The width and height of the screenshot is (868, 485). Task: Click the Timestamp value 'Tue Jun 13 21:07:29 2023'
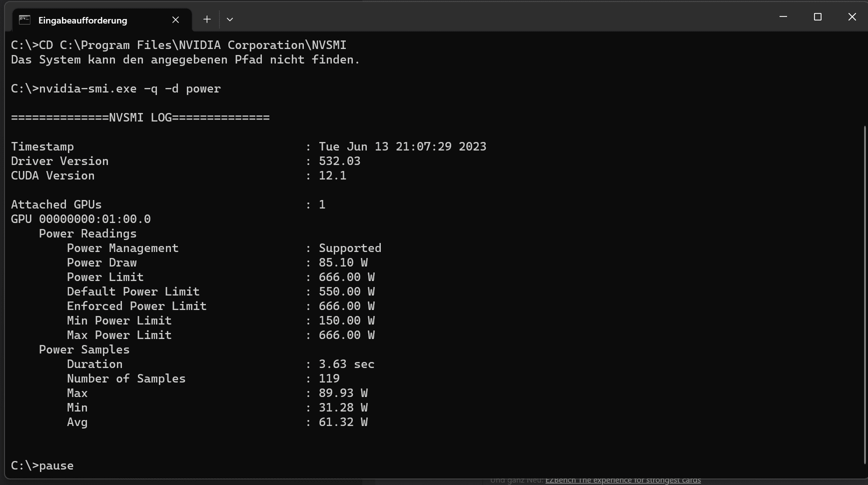click(402, 147)
